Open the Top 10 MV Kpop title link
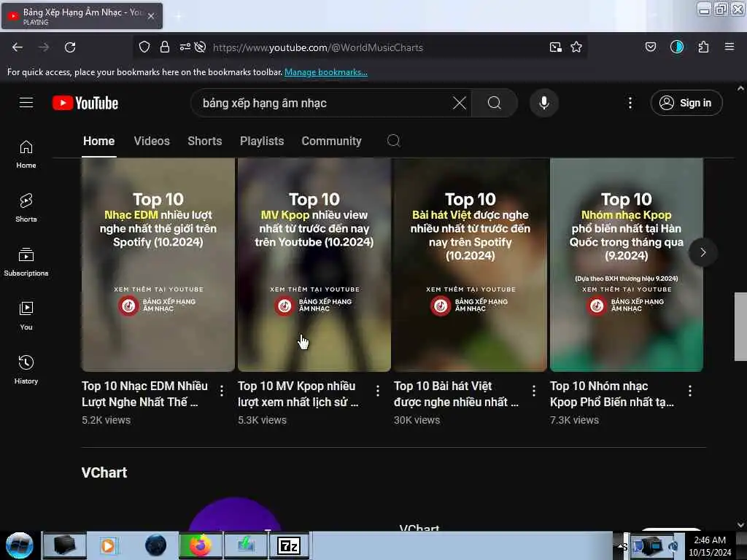747x560 pixels. (298, 394)
